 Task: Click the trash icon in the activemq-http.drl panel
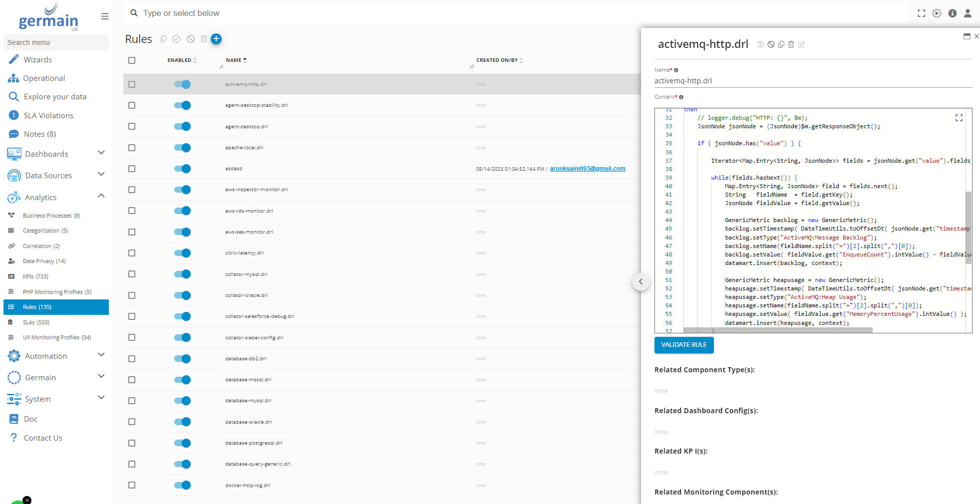click(791, 44)
